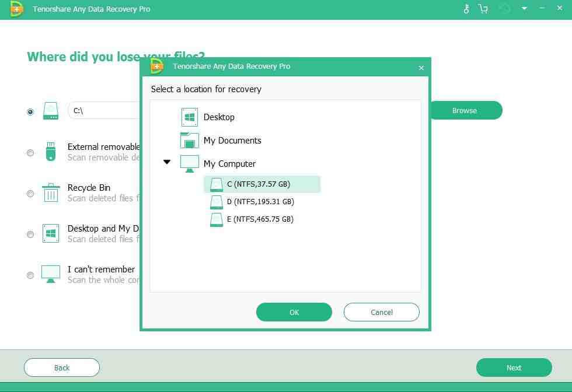Proceed with the Next button

pos(514,367)
